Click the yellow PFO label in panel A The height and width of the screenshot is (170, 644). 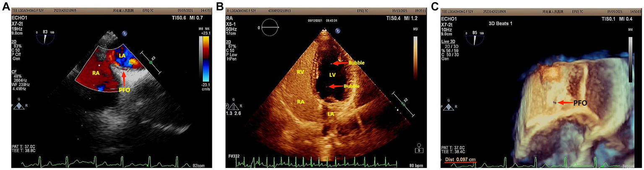124,89
